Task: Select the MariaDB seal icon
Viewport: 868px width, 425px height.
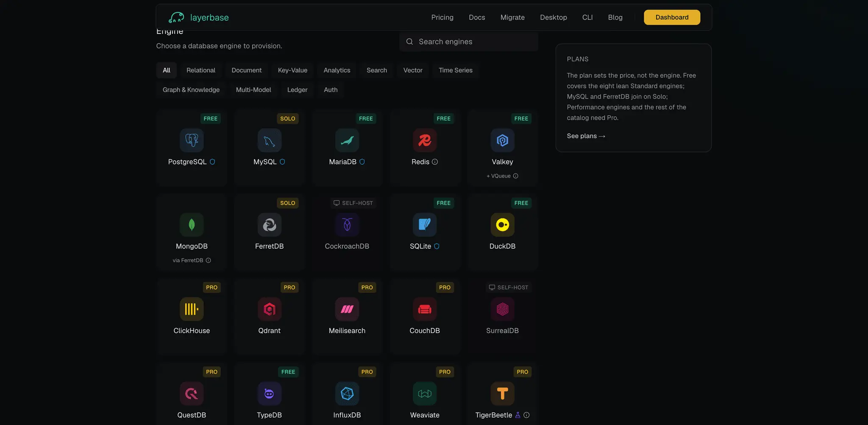Action: tap(347, 140)
